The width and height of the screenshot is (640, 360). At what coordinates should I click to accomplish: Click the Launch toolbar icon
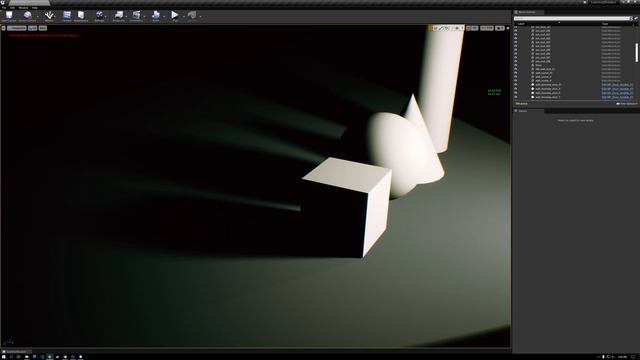click(192, 16)
